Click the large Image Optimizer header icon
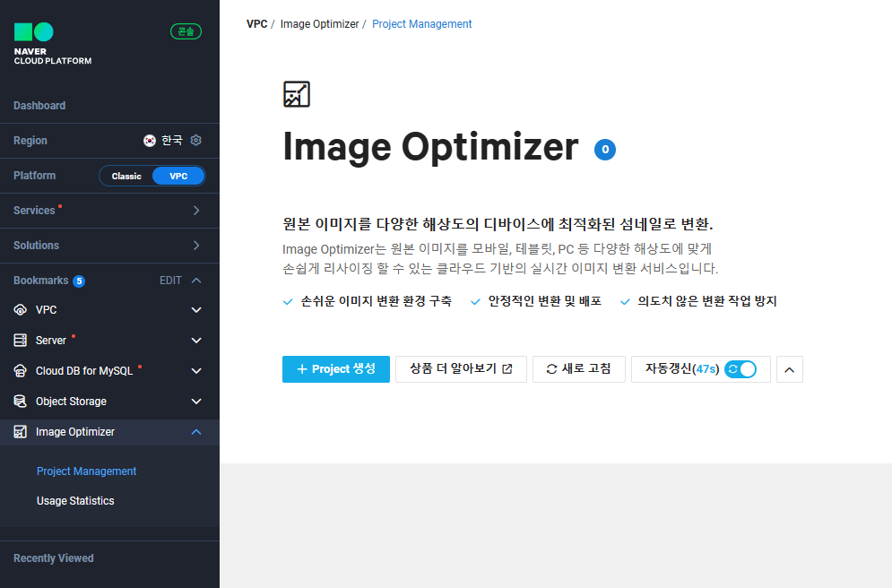 pyautogui.click(x=297, y=94)
